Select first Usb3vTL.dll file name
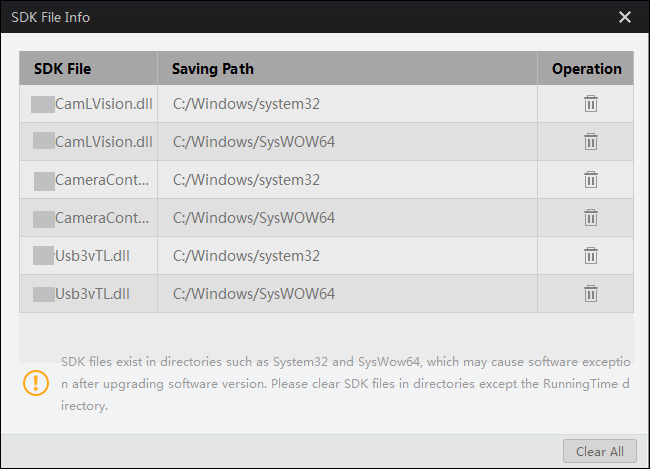Viewport: 650px width, 469px height. 92,256
